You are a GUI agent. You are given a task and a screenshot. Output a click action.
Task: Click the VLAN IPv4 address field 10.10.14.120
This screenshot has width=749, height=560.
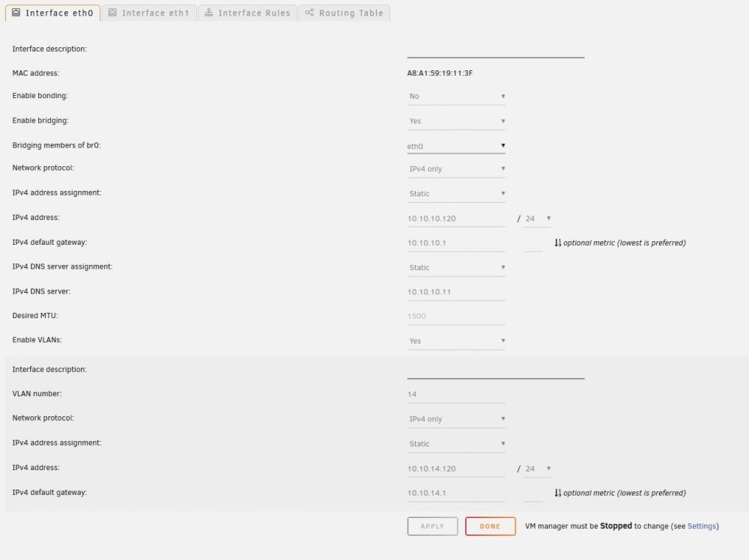456,469
